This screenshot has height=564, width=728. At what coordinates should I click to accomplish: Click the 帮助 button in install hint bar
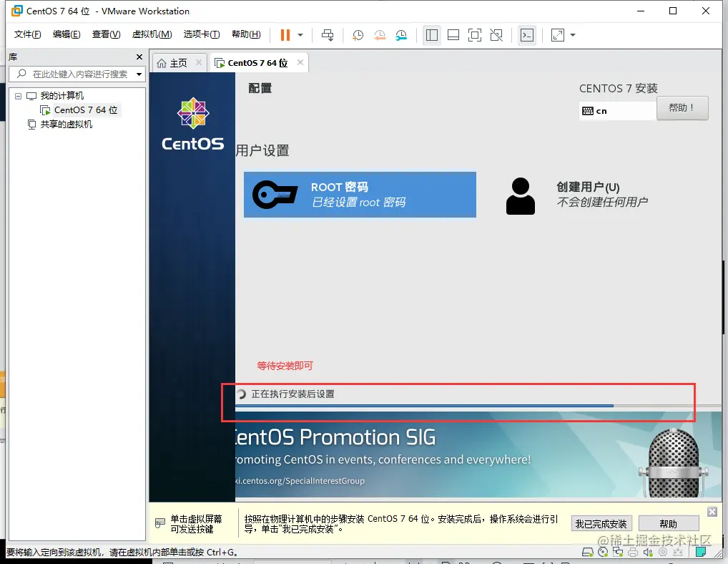pyautogui.click(x=669, y=524)
